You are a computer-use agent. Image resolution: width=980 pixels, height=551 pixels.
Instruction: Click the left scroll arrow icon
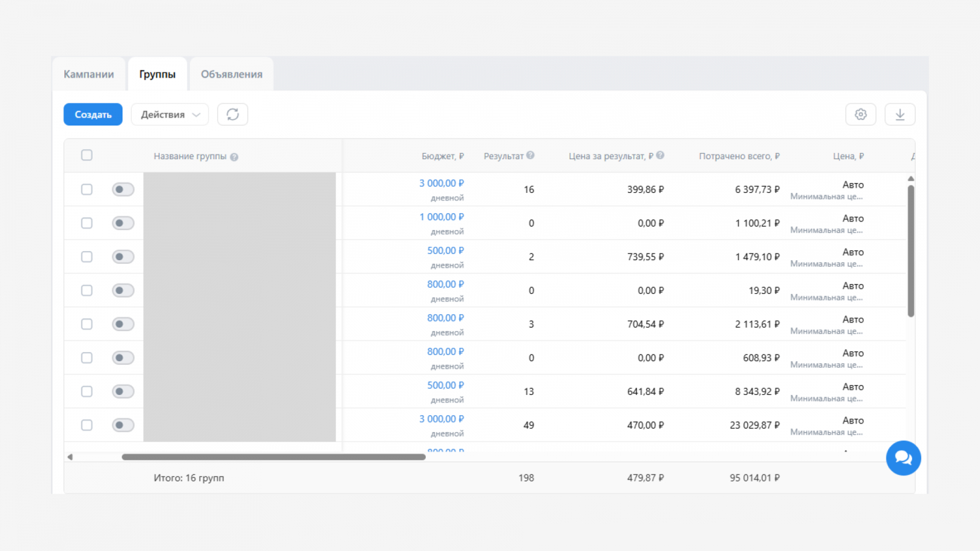coord(70,457)
